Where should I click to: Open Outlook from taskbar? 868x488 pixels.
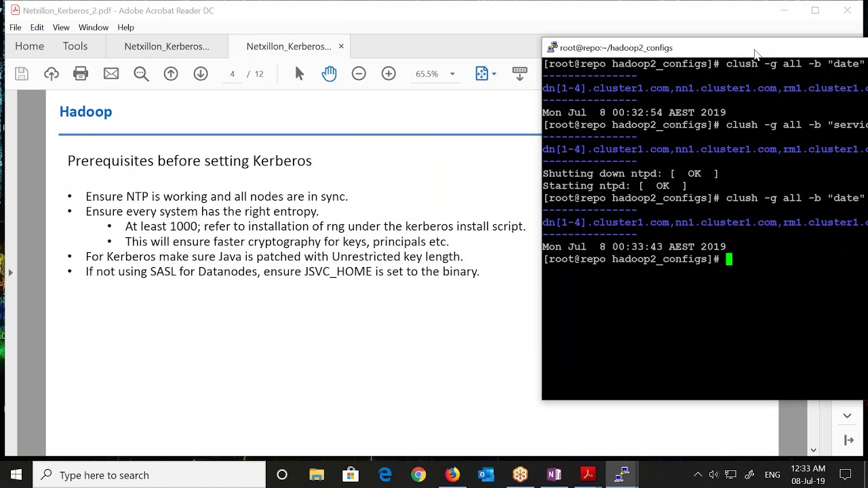click(x=486, y=475)
